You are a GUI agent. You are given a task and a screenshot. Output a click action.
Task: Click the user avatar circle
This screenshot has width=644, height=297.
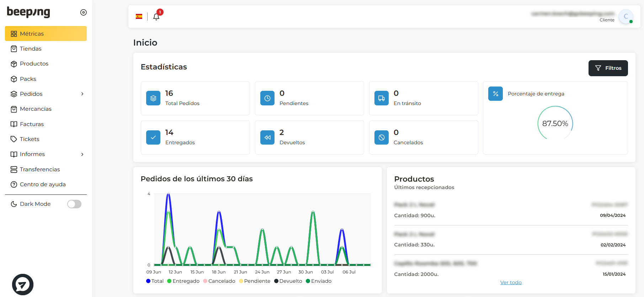point(626,16)
